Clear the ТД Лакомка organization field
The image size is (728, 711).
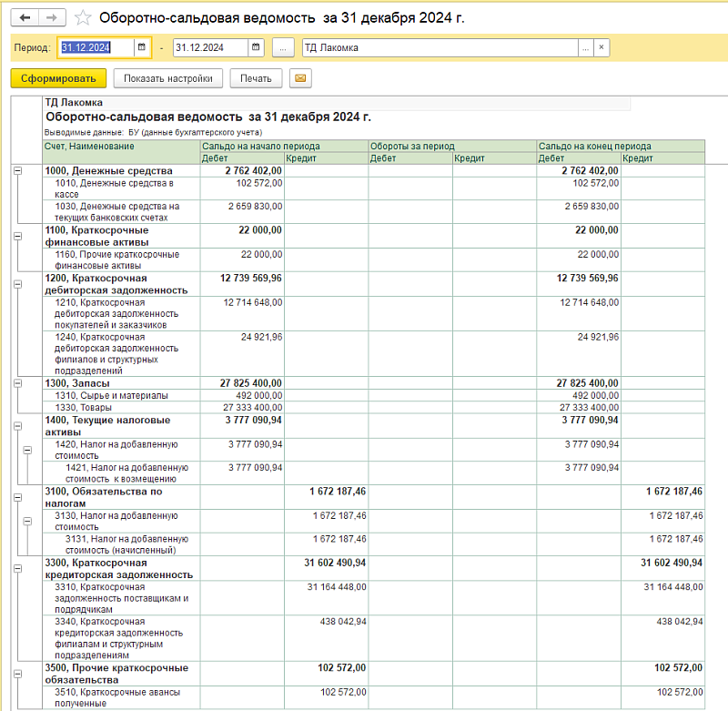coord(602,47)
